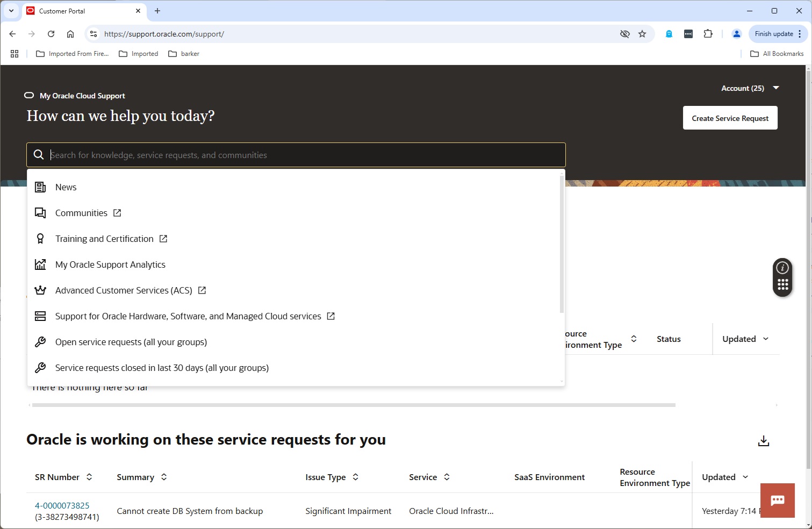Toggle the tracking protection eye icon
This screenshot has width=812, height=529.
624,34
